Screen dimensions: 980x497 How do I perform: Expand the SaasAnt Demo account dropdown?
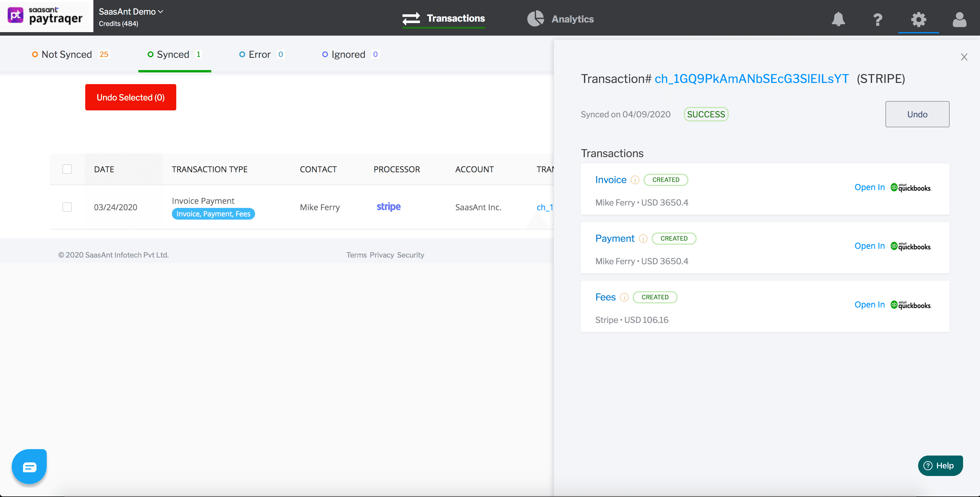coord(131,11)
